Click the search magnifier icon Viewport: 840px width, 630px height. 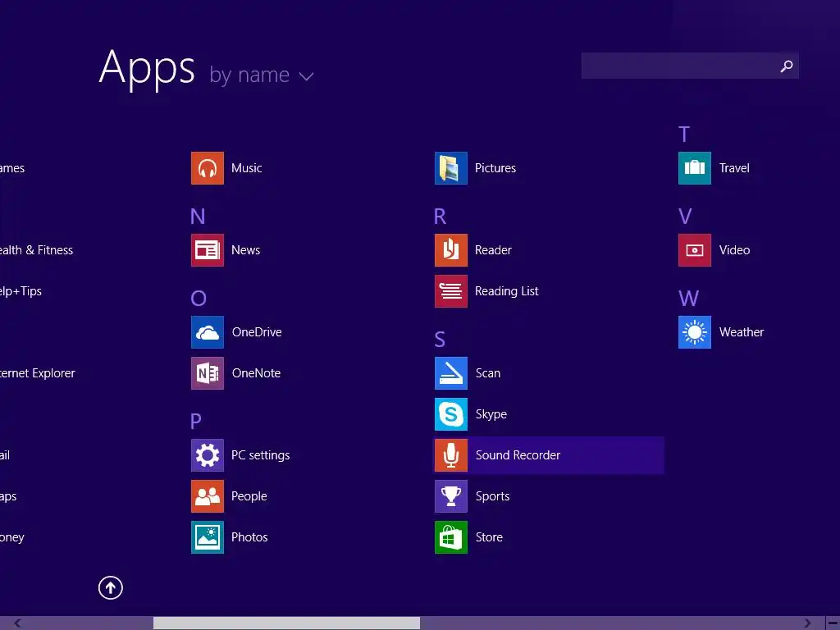click(x=787, y=66)
